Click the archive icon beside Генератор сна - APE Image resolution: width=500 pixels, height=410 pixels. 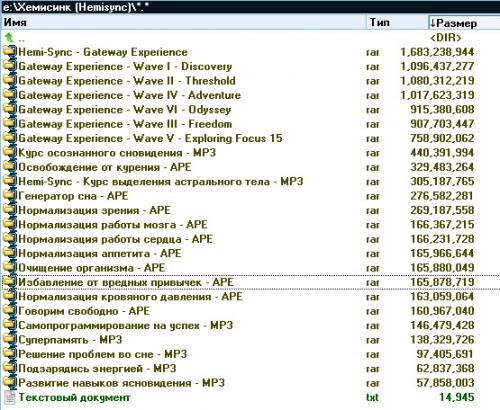click(x=9, y=196)
